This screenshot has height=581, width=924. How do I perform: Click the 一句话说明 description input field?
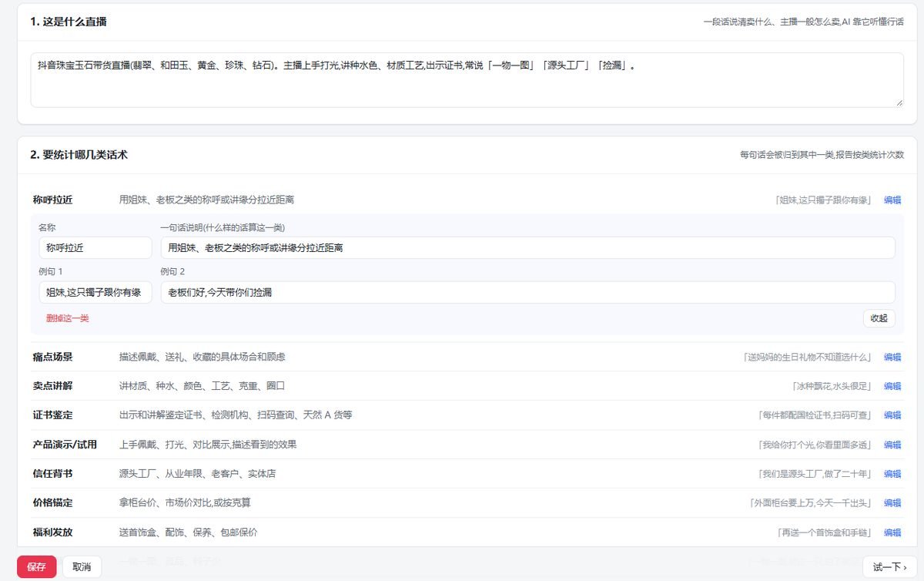point(527,248)
